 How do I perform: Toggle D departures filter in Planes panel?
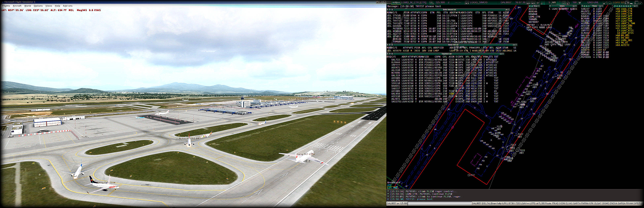pyautogui.click(x=584, y=6)
